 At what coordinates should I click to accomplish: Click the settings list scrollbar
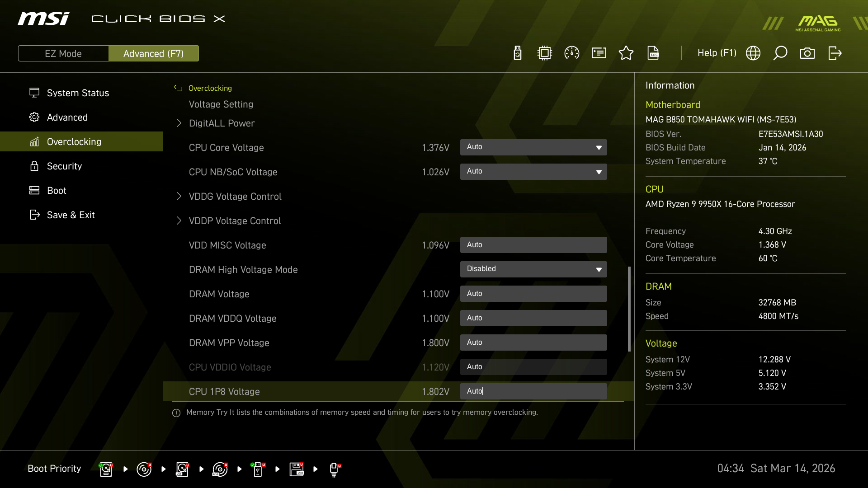pyautogui.click(x=629, y=309)
